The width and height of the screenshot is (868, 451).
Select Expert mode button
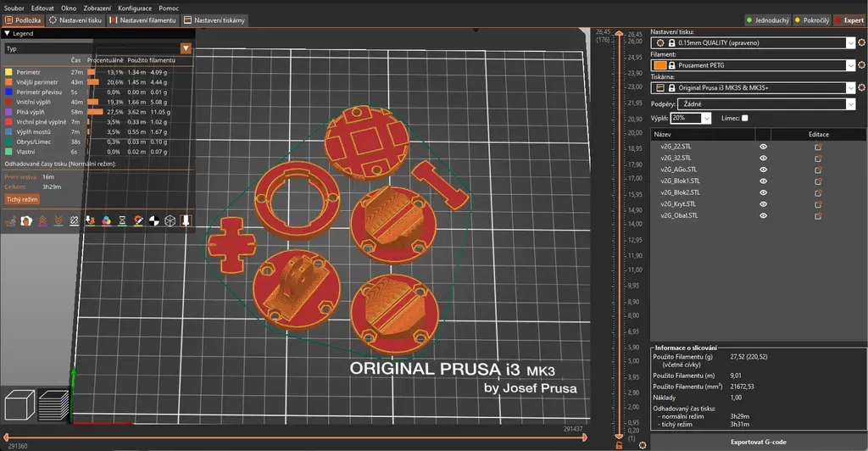click(849, 20)
